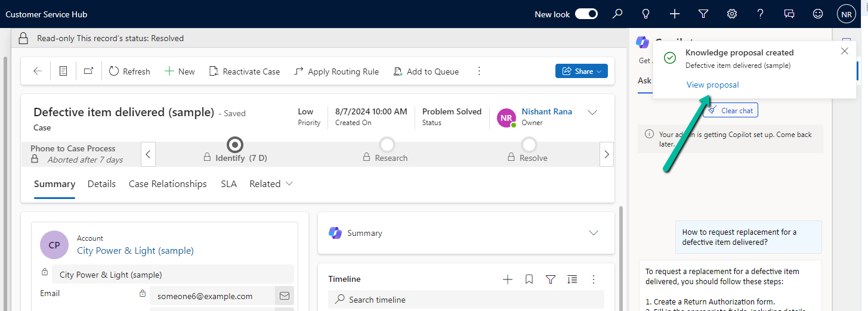The image size is (868, 311).
Task: Expand the Copilot Summary card chevron
Action: pos(593,233)
